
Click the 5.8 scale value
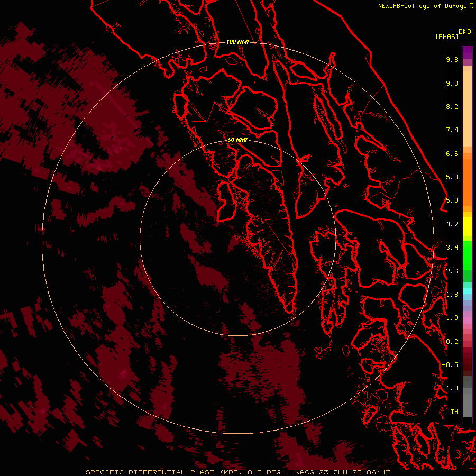452,177
